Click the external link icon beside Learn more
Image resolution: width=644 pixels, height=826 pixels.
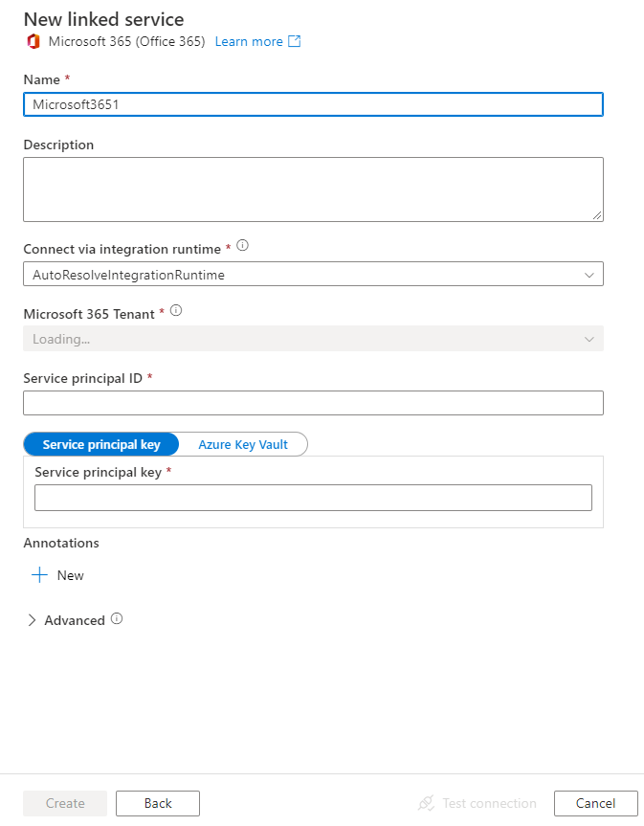[x=295, y=41]
